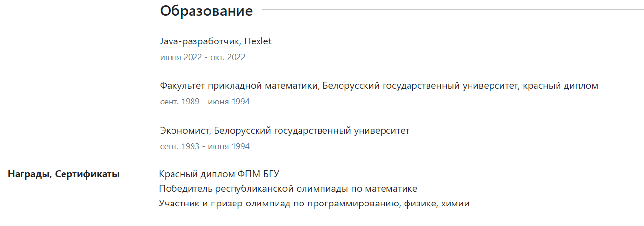Click "математике" in the olympiad winner line
The image size is (644, 226).
[394, 189]
